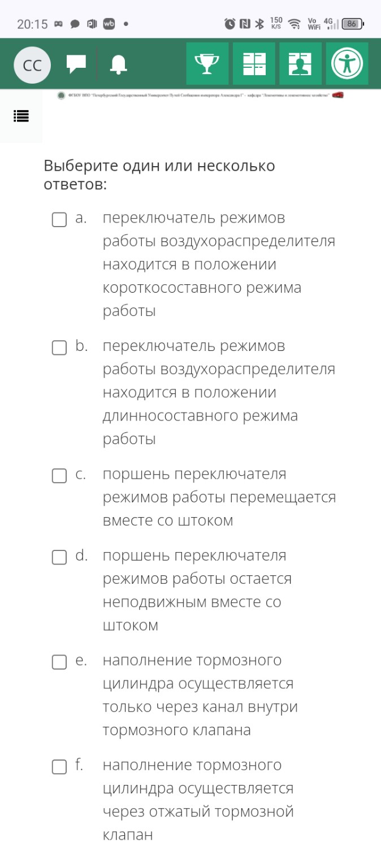Select option e about канал внутри тормозного клапана
The image size is (381, 868).
(x=59, y=662)
